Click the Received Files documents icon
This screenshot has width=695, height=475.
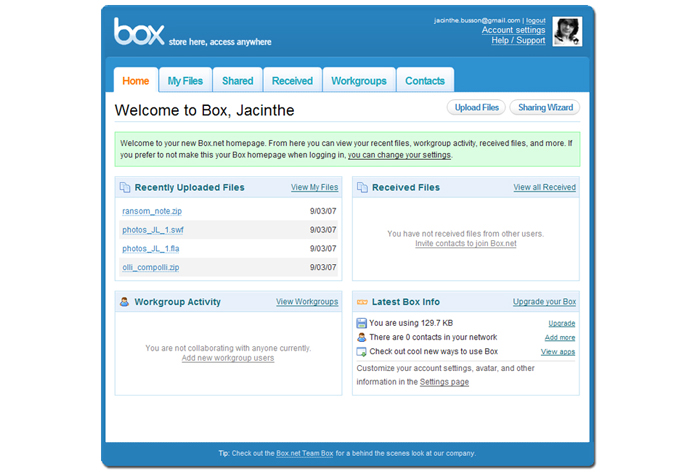[x=362, y=187]
